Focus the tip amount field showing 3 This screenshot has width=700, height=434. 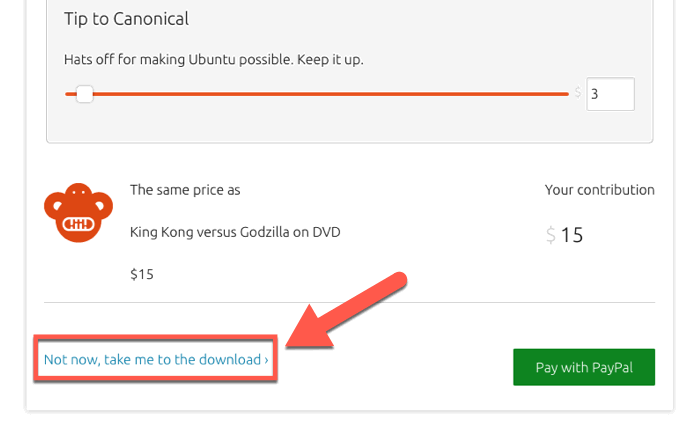(610, 94)
